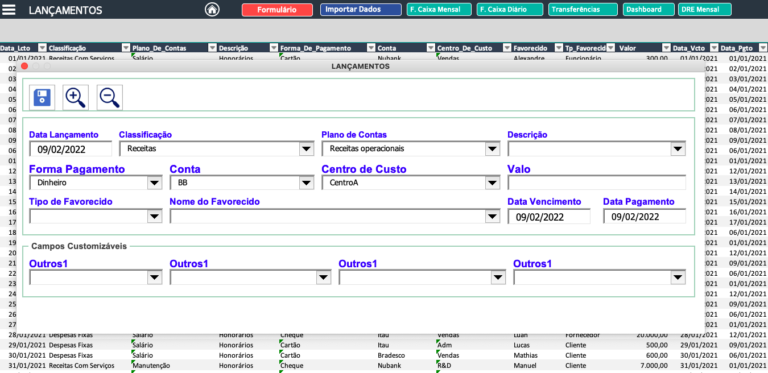The image size is (768, 373).
Task: Open the Forma Pagamento dropdown arrow
Action: tap(154, 183)
